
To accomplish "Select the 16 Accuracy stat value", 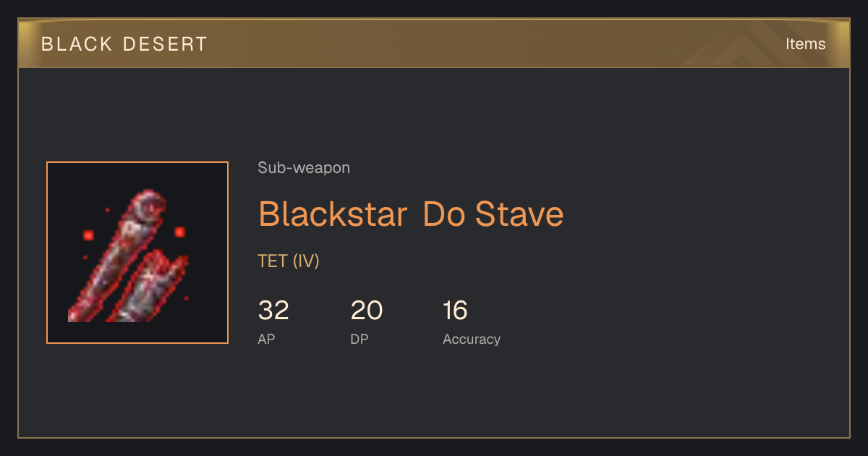I will point(456,311).
